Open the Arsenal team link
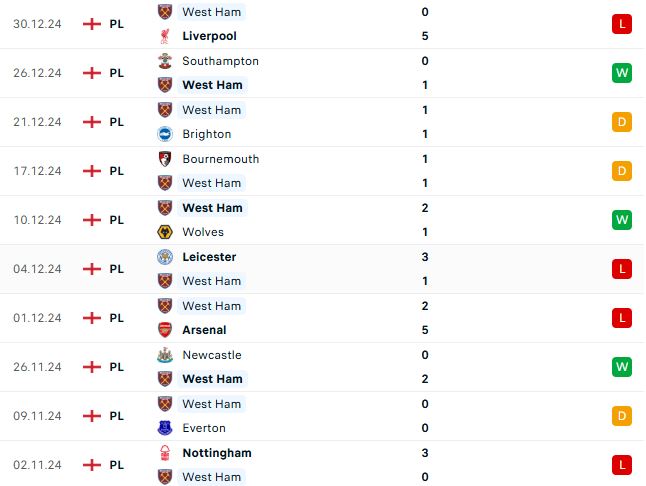The image size is (646, 486). point(204,330)
